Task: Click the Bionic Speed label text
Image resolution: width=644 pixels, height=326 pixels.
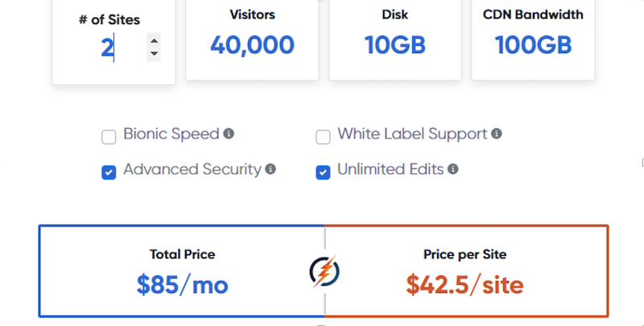Action: pyautogui.click(x=171, y=134)
